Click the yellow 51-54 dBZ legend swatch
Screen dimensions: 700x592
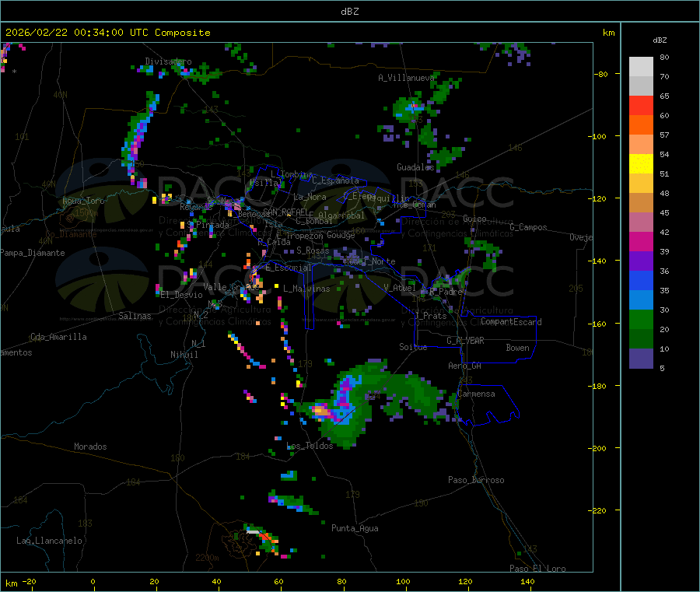pyautogui.click(x=641, y=164)
